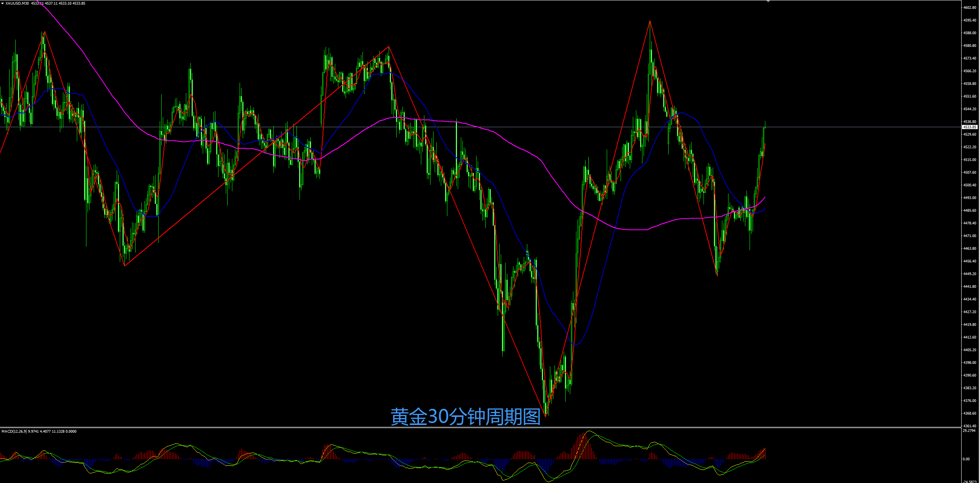Image resolution: width=980 pixels, height=483 pixels.
Task: Click the XAUUSD,M30 symbol label
Action: pyautogui.click(x=17, y=3)
